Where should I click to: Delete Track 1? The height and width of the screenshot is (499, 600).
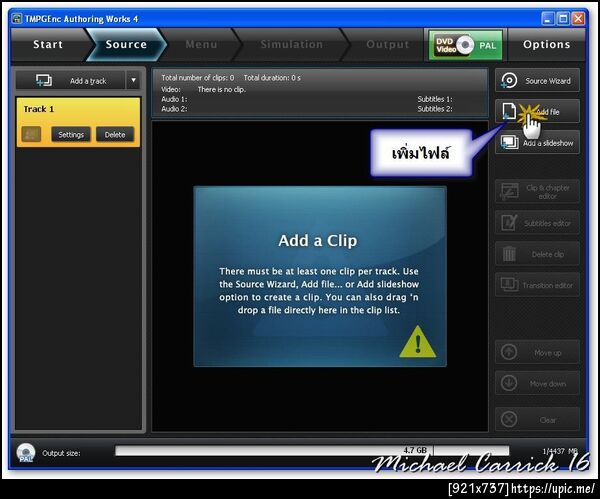[115, 134]
